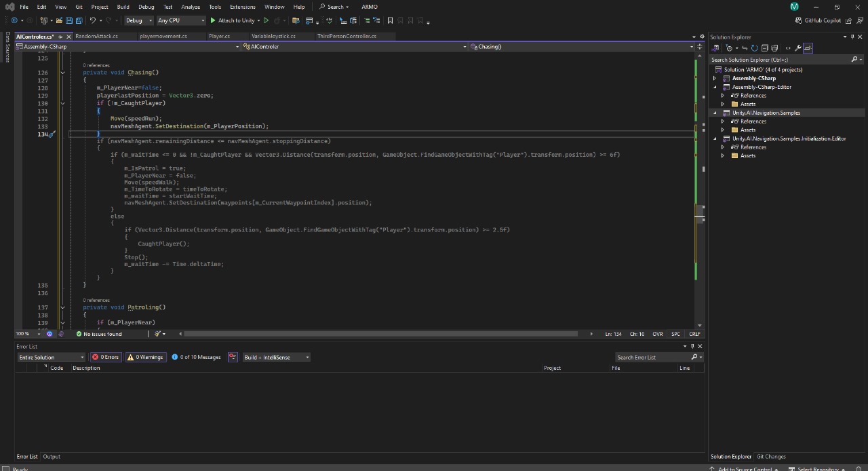868x471 pixels.
Task: Click the account avatar M icon
Action: coord(795,7)
